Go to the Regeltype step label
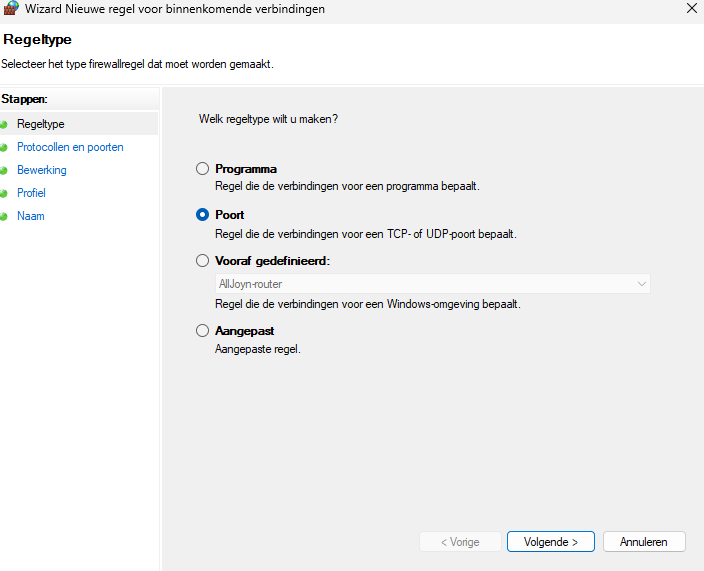Image resolution: width=704 pixels, height=571 pixels. 40,124
